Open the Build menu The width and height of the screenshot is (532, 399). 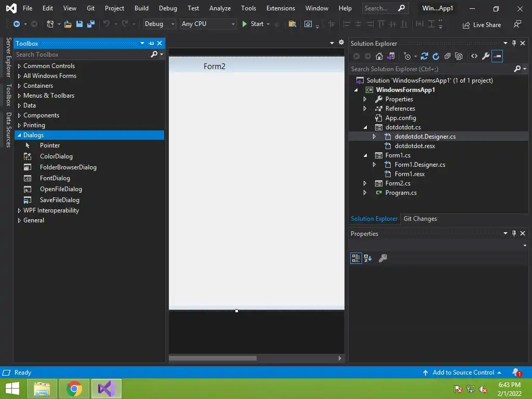click(141, 8)
